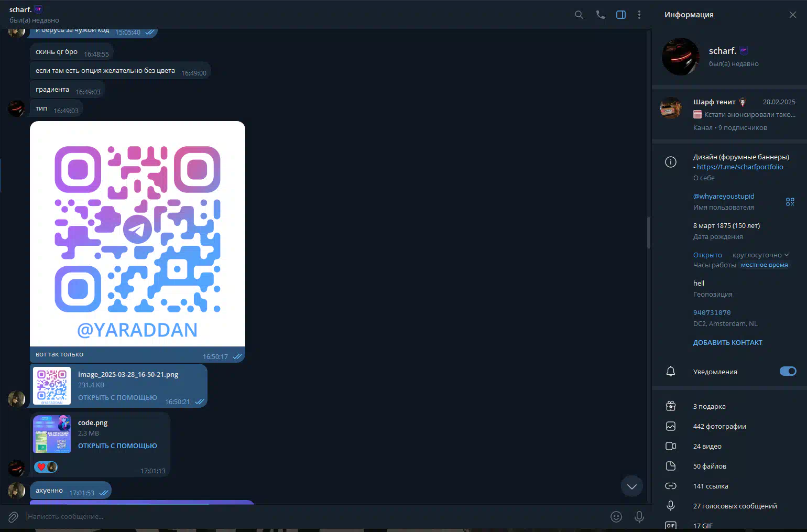Image resolution: width=807 pixels, height=532 pixels.
Task: Open the code.png thumbnail
Action: pyautogui.click(x=52, y=434)
